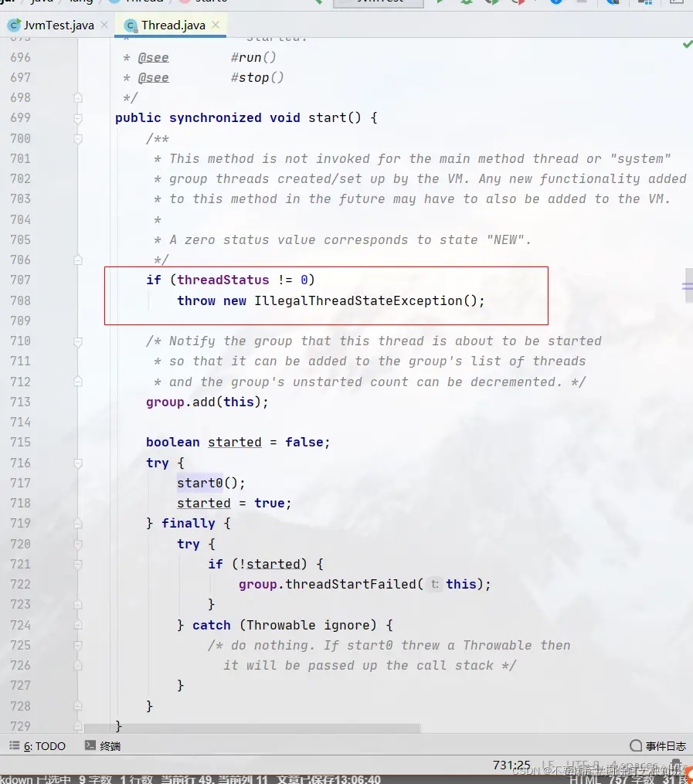Follow the #run() javadoc reference
693x784 pixels.
tap(253, 57)
